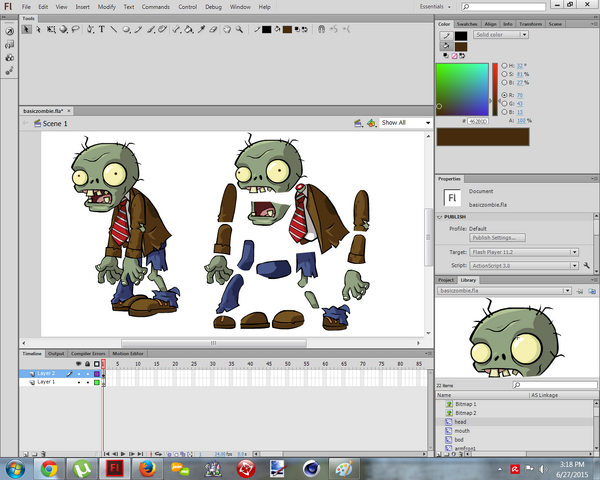Select the Subselection tool

[x=38, y=29]
